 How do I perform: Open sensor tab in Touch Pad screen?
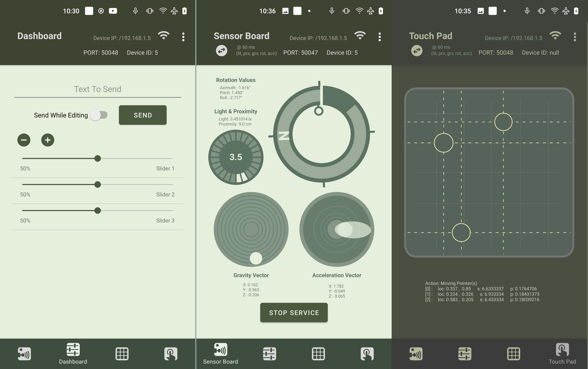[x=416, y=354]
